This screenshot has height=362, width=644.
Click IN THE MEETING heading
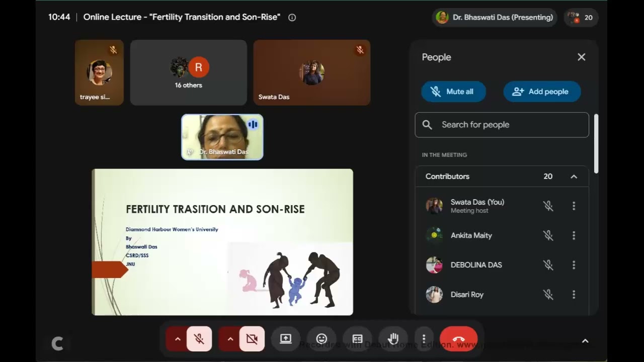pyautogui.click(x=444, y=155)
